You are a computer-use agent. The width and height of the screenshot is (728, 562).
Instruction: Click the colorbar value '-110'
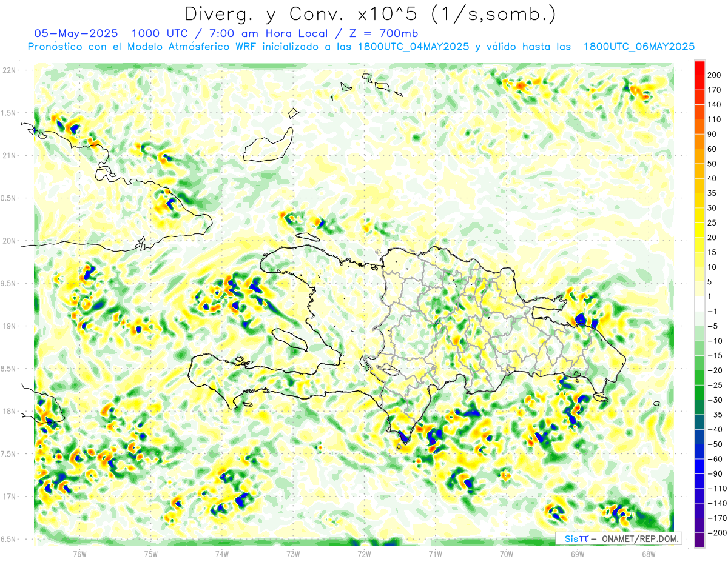[x=717, y=489]
